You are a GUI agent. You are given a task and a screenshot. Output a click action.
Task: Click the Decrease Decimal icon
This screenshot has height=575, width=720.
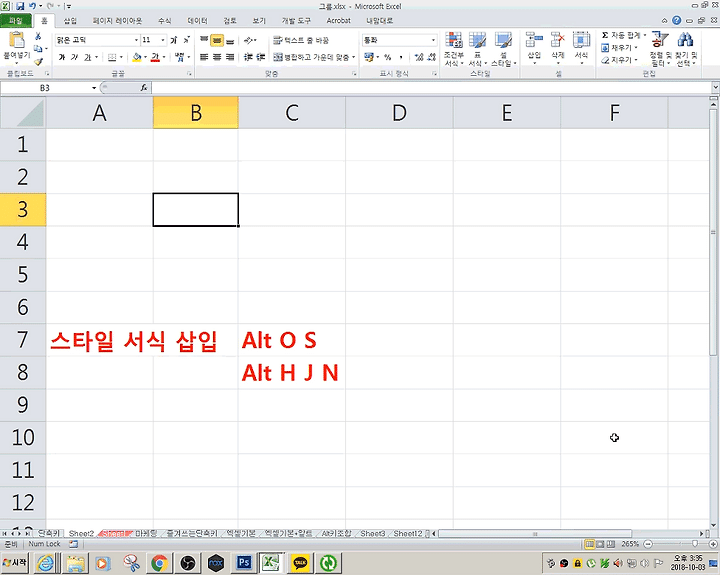point(431,57)
